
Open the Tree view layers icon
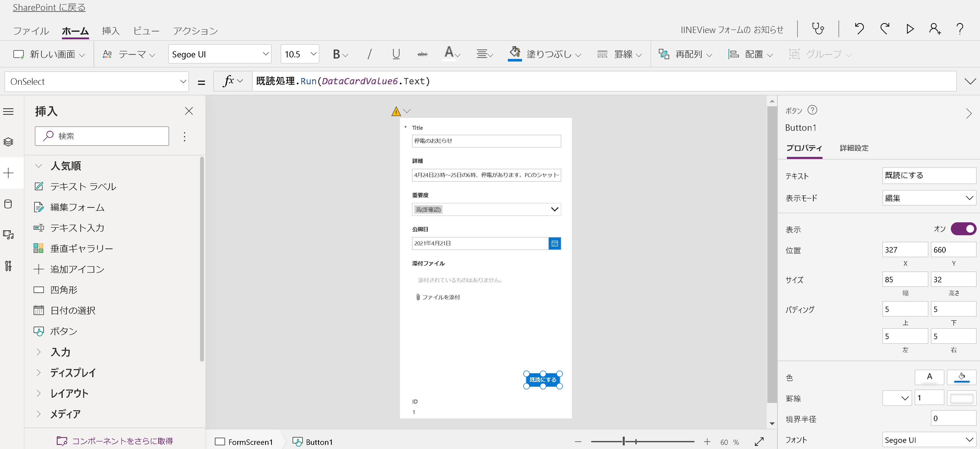8,142
